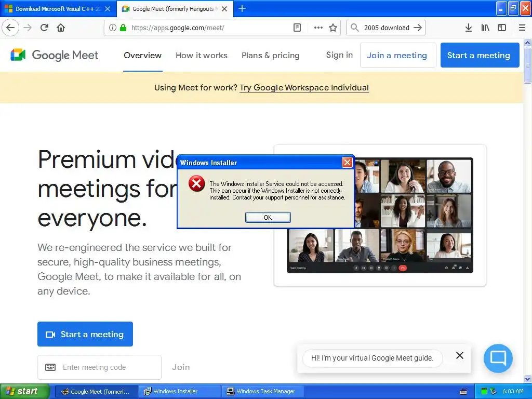This screenshot has height=399, width=532.
Task: Click the vertical scrollbar thumb
Action: 527,65
